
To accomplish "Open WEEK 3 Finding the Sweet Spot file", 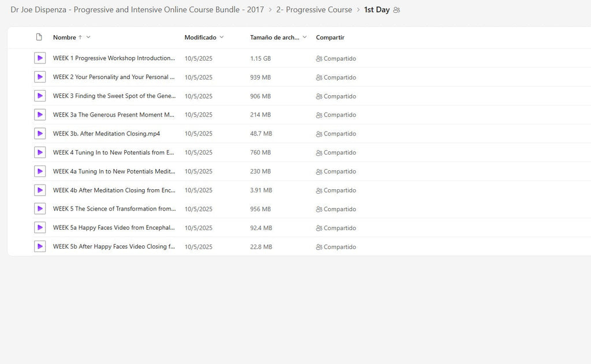I will (x=114, y=96).
